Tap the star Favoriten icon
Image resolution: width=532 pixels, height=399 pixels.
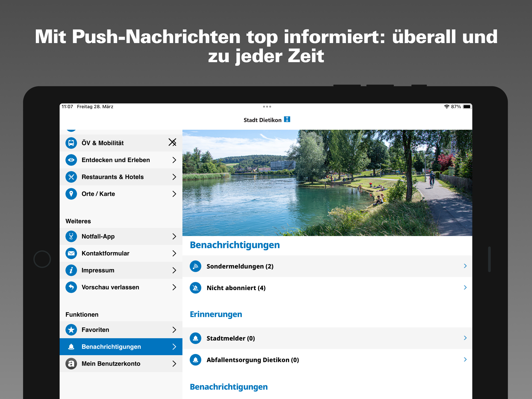pyautogui.click(x=71, y=330)
